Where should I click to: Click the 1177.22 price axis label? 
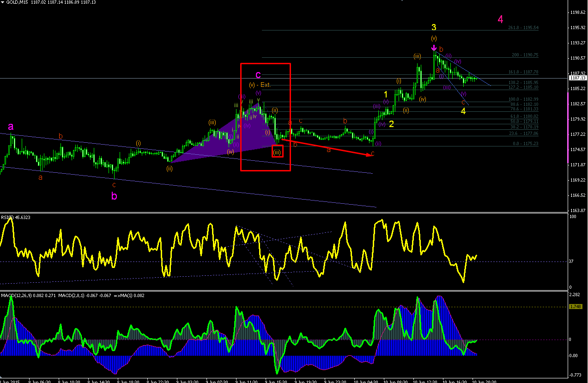point(577,134)
